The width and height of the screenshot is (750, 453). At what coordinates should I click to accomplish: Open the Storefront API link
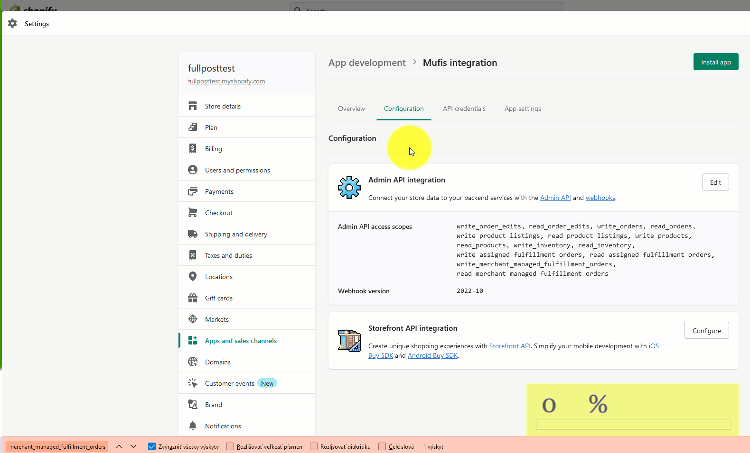[509, 346]
